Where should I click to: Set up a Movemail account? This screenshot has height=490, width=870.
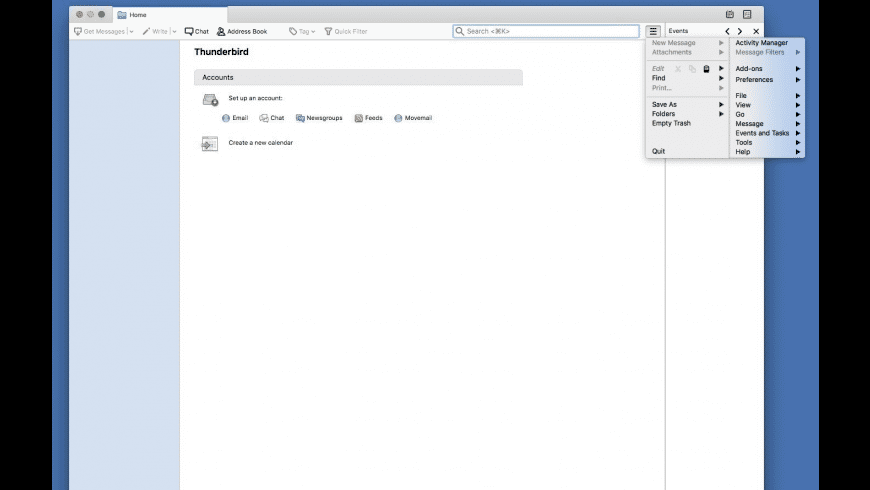click(413, 118)
